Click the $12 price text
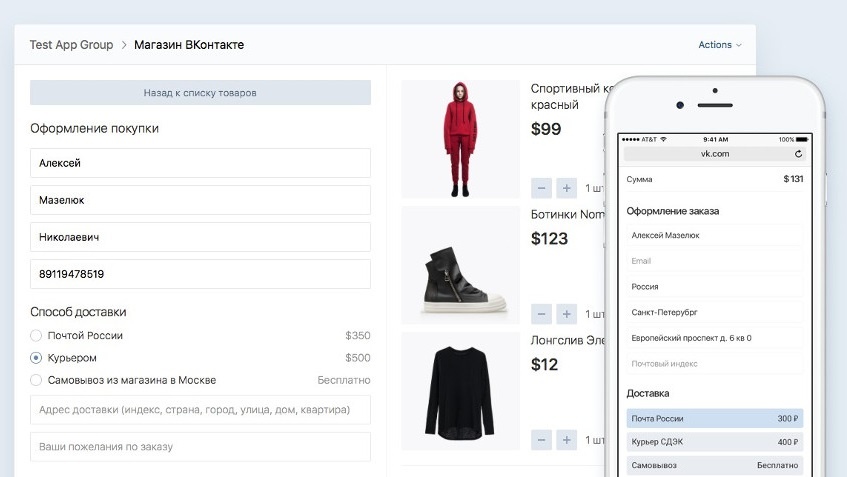The width and height of the screenshot is (847, 477). click(x=544, y=365)
